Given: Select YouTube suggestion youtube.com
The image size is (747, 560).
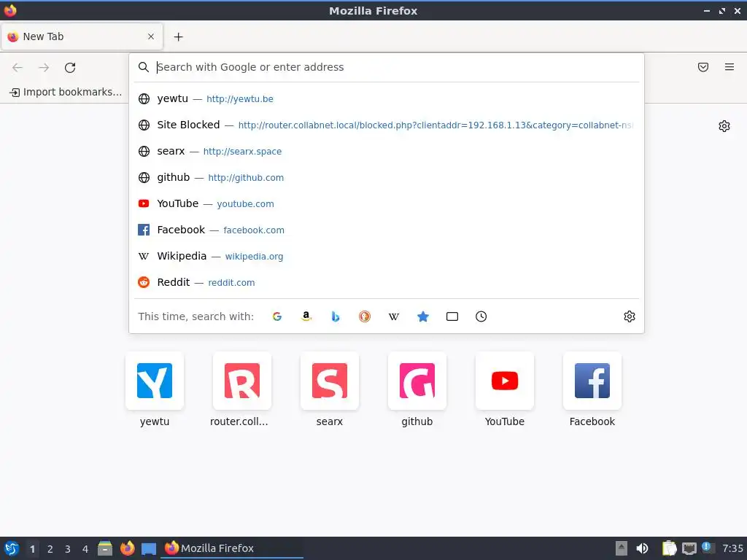Looking at the screenshot, I should (387, 203).
